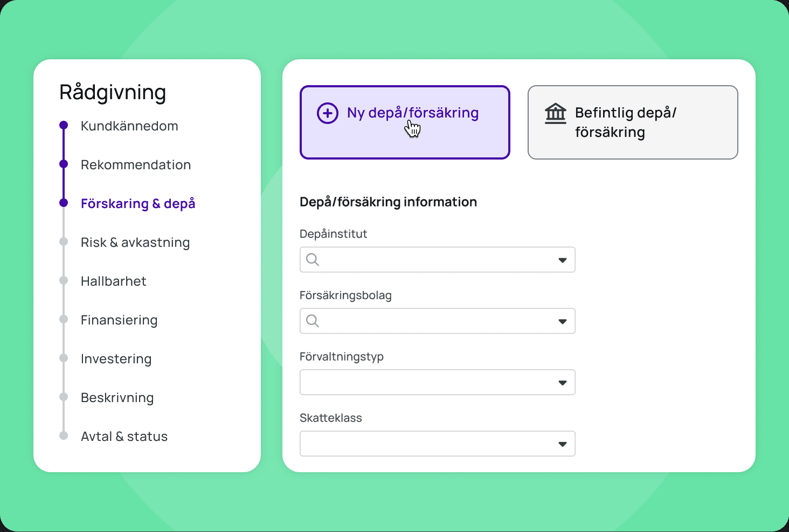
Task: Click the step dot beside Förskaring & depå
Action: [x=64, y=203]
